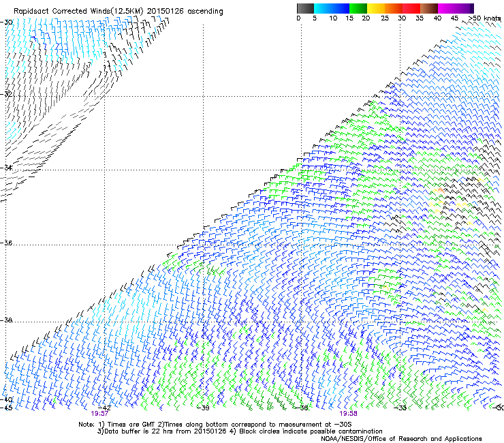Click the legend label "20"
This screenshot has height=443, width=504.
(366, 18)
